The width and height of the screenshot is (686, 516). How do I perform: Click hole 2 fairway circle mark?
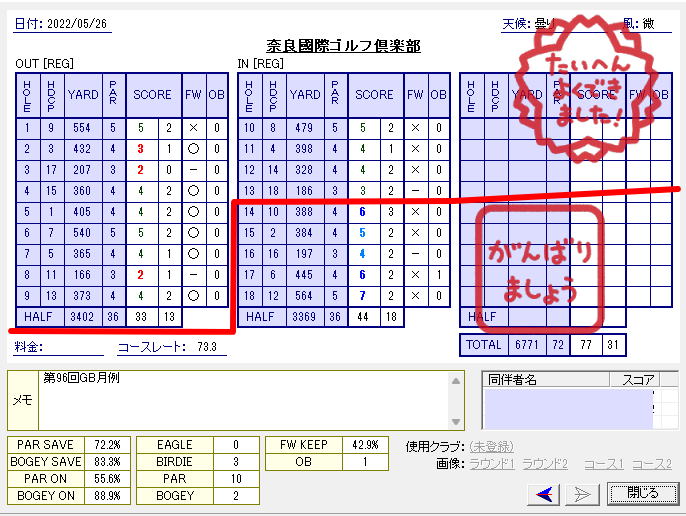[193, 149]
